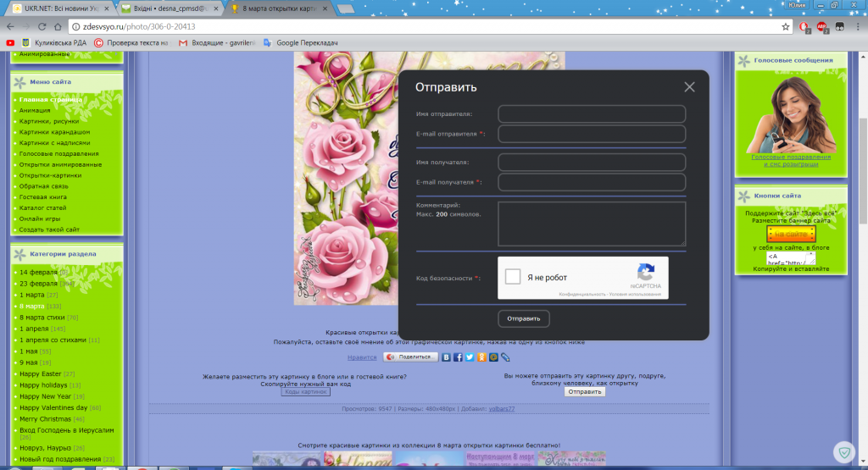The width and height of the screenshot is (868, 470).
Task: Click into the Комментарий text area
Action: tap(592, 224)
